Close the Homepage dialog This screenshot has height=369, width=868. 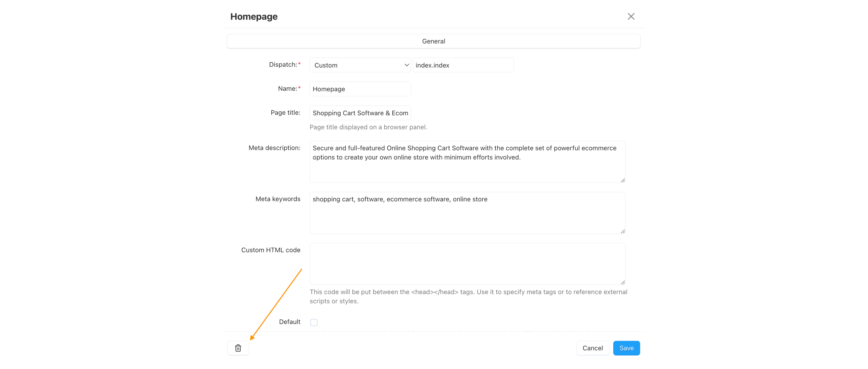(x=631, y=17)
